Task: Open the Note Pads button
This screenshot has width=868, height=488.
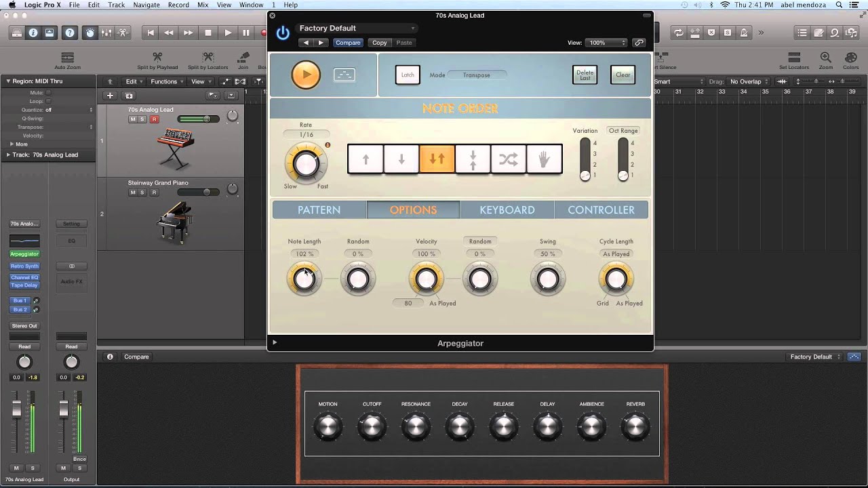Action: tap(819, 33)
